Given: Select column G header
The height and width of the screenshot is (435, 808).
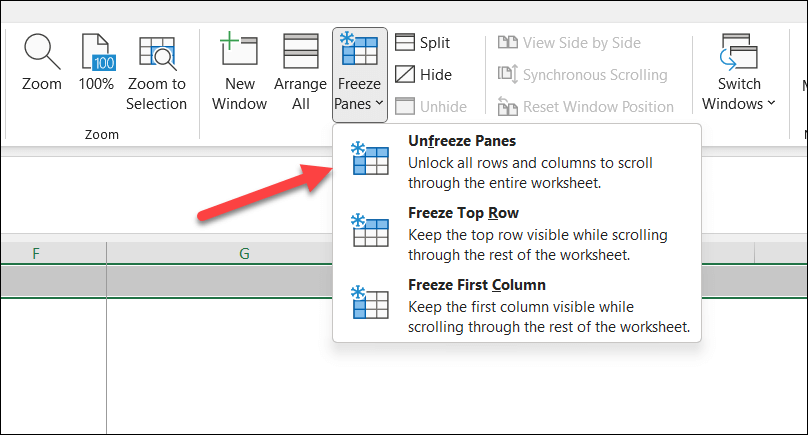Looking at the screenshot, I should (244, 254).
